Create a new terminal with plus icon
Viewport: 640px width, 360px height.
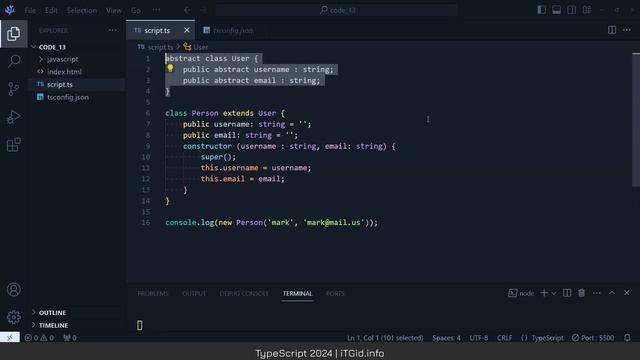[x=544, y=293]
